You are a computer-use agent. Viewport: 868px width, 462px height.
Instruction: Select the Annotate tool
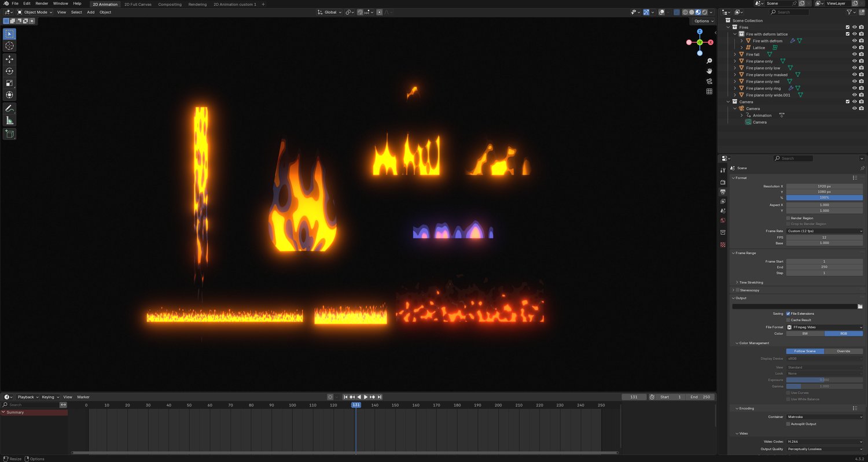(x=10, y=109)
